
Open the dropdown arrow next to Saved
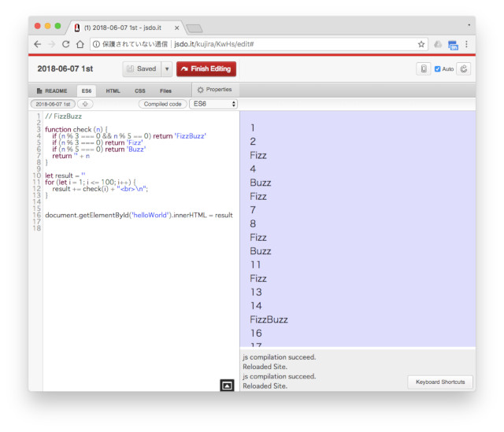click(x=166, y=69)
